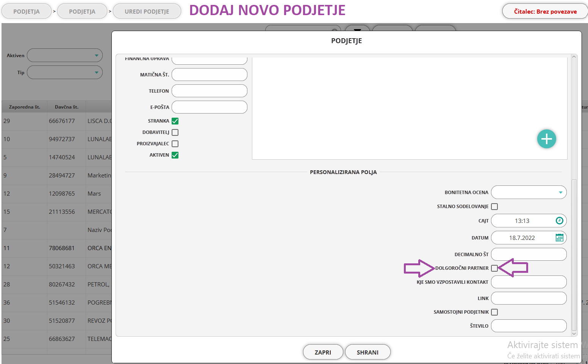Check the DOLGOROČNI PARTNER checkbox
Image resolution: width=588 pixels, height=364 pixels.
(x=494, y=268)
